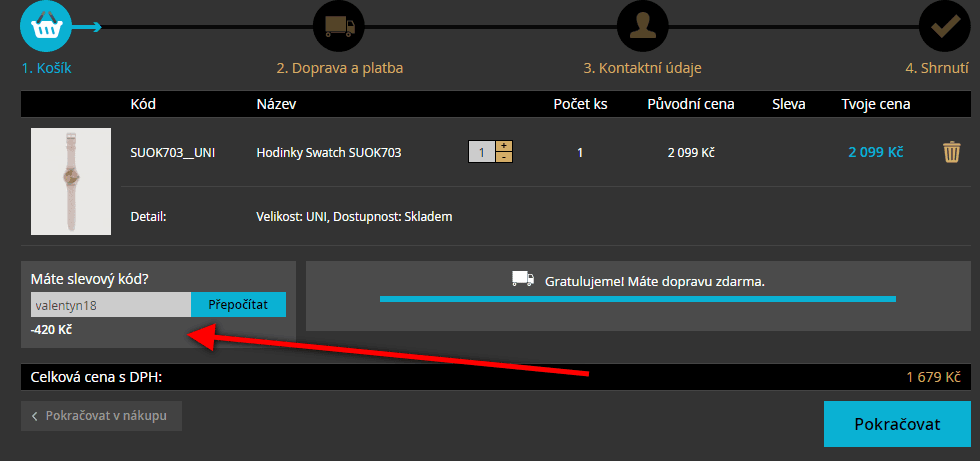Click the total price 1 679 Kč

(933, 377)
